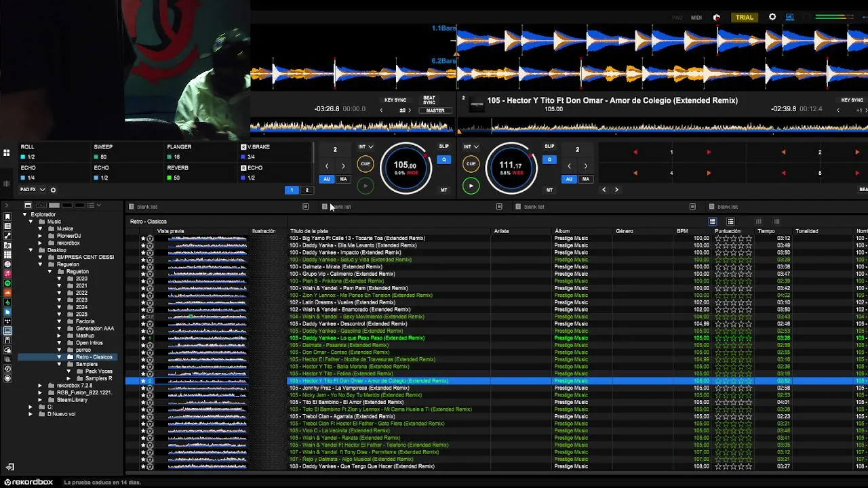Halve the deck 1 loop with the left arrow
This screenshot has width=868, height=488.
(326, 166)
